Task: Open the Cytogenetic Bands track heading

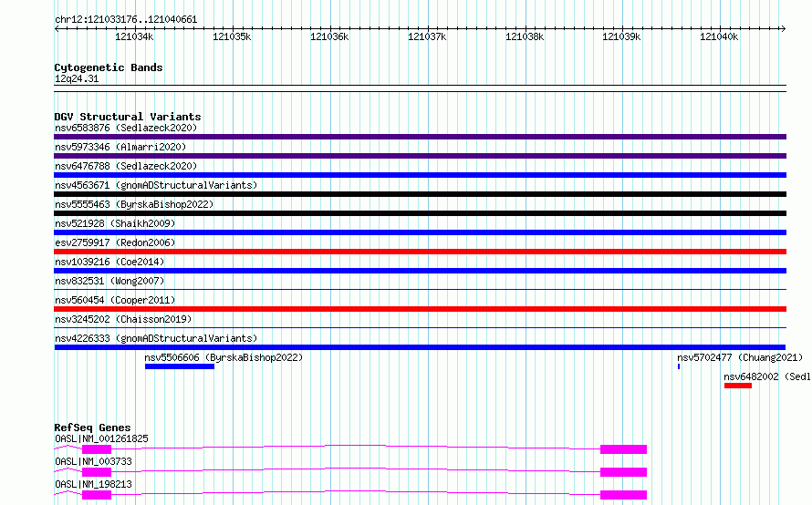Action: [x=109, y=67]
